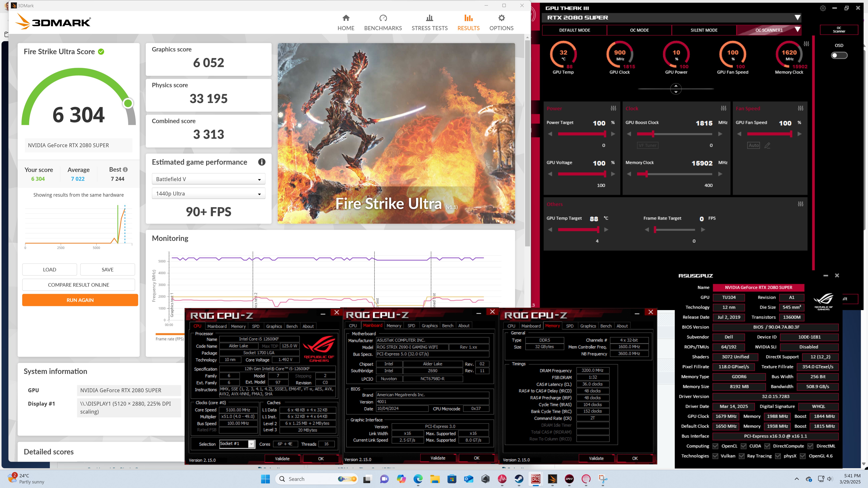Toggle OpenGL 4.6 checkbox in ASUS GPU-Z
The image size is (868, 488).
pyautogui.click(x=803, y=456)
